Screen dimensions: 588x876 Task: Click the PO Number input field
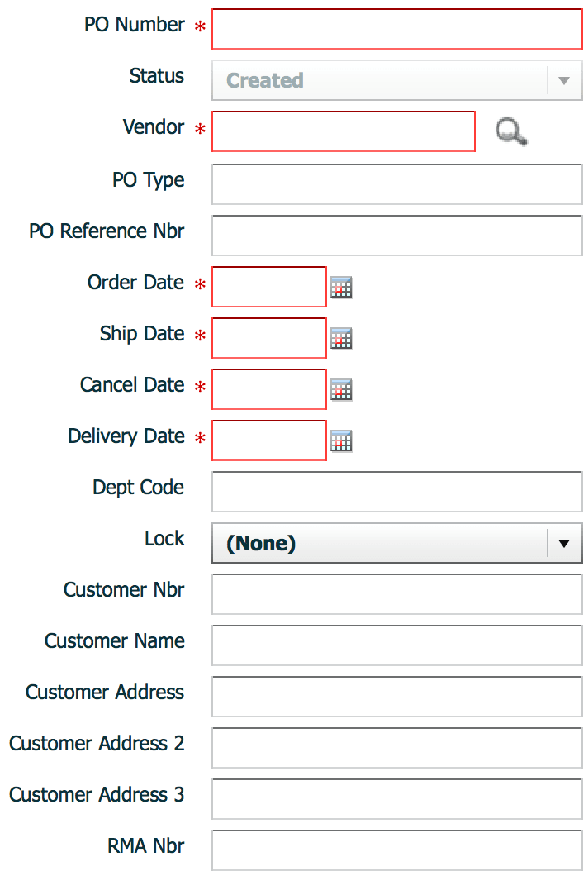396,28
